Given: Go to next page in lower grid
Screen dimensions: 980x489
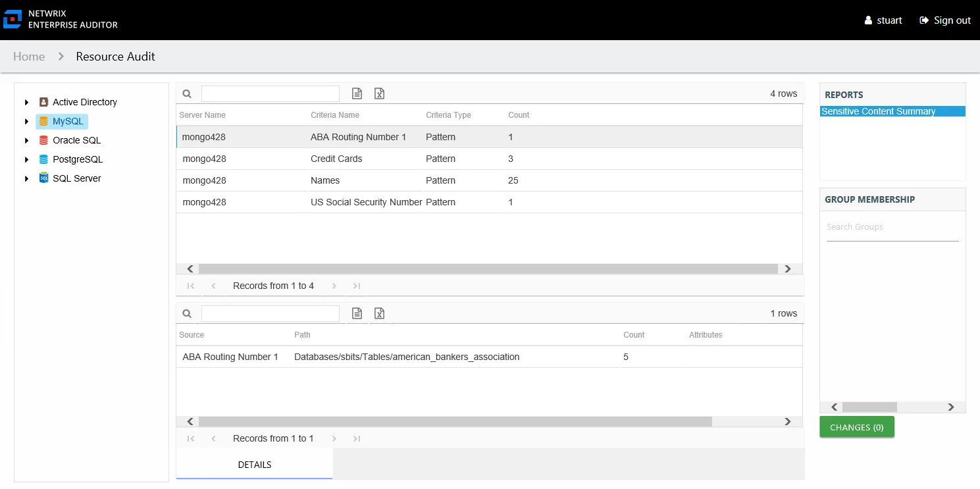Looking at the screenshot, I should pos(334,438).
